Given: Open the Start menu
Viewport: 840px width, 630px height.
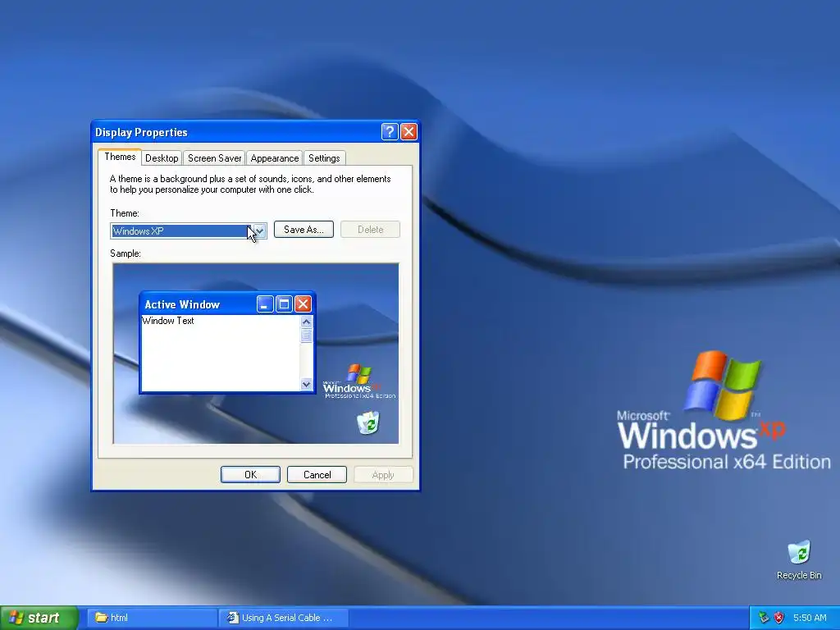Looking at the screenshot, I should tap(39, 618).
